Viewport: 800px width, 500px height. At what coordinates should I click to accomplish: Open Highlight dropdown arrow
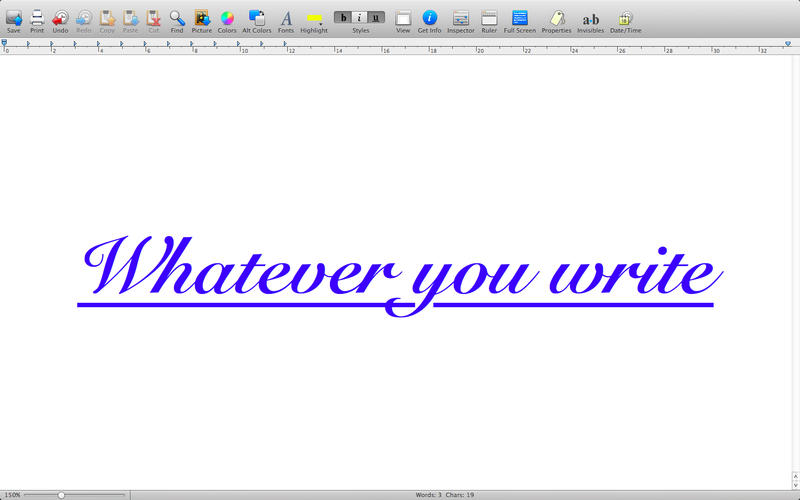click(x=320, y=23)
